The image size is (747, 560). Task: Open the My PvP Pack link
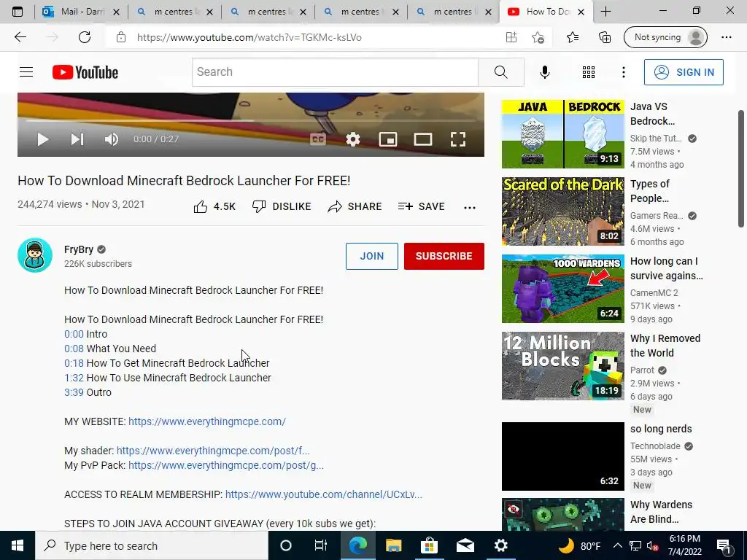point(226,466)
